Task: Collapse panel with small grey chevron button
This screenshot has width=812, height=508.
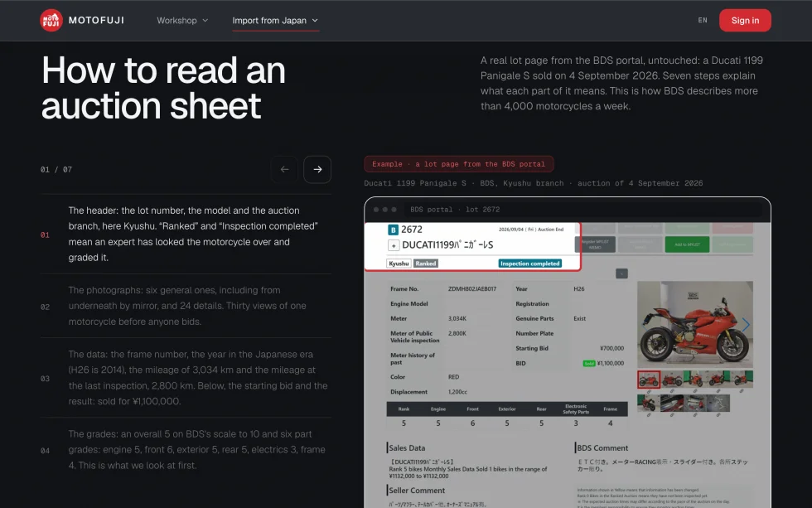Action: click(621, 273)
